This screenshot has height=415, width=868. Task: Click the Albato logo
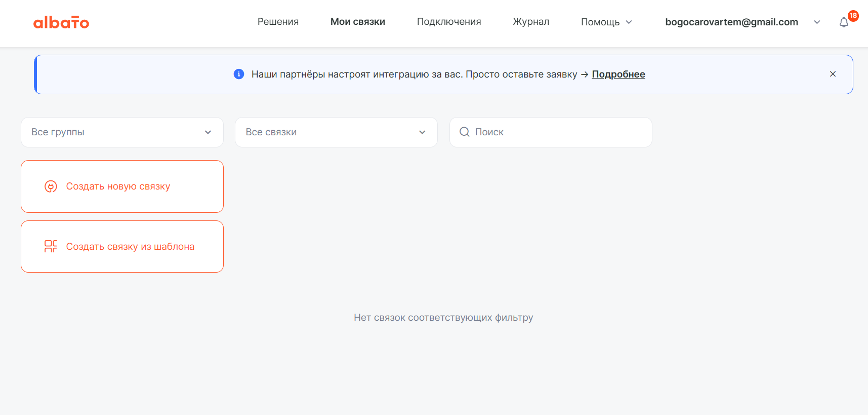click(61, 22)
